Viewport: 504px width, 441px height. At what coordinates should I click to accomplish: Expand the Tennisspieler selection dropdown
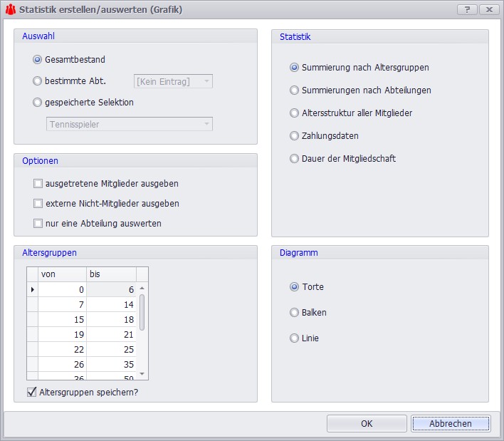pyautogui.click(x=130, y=124)
